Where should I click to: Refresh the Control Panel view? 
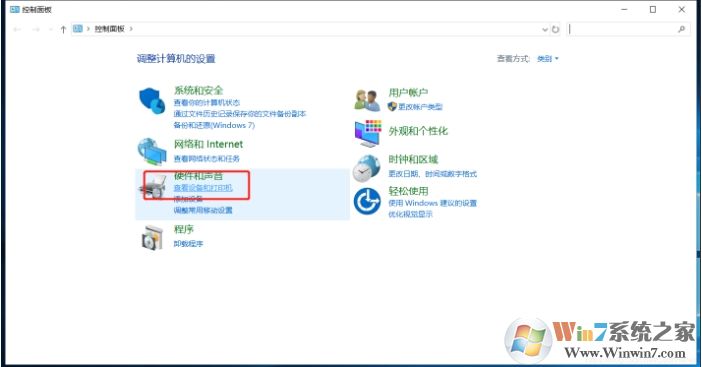tap(555, 30)
